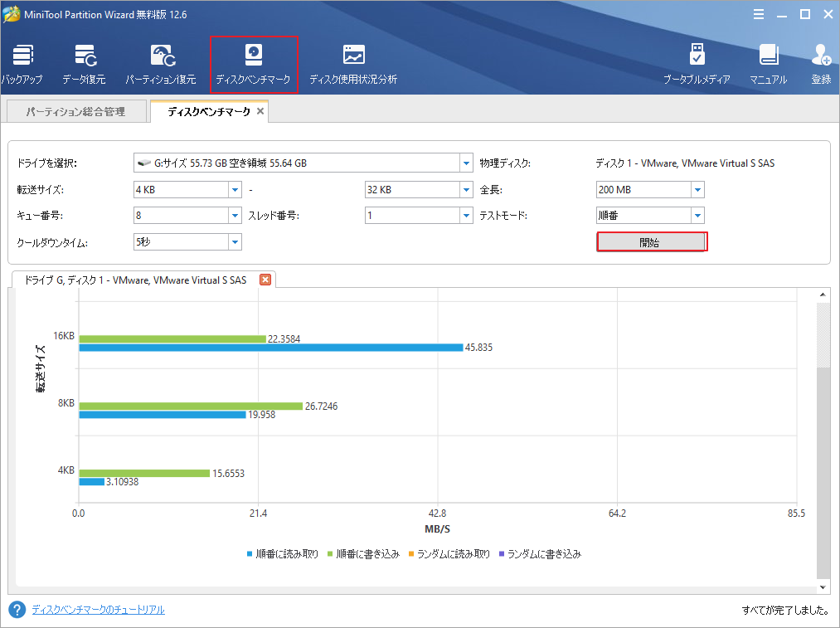Toggle 順番に書き込み legend entry

[x=363, y=554]
